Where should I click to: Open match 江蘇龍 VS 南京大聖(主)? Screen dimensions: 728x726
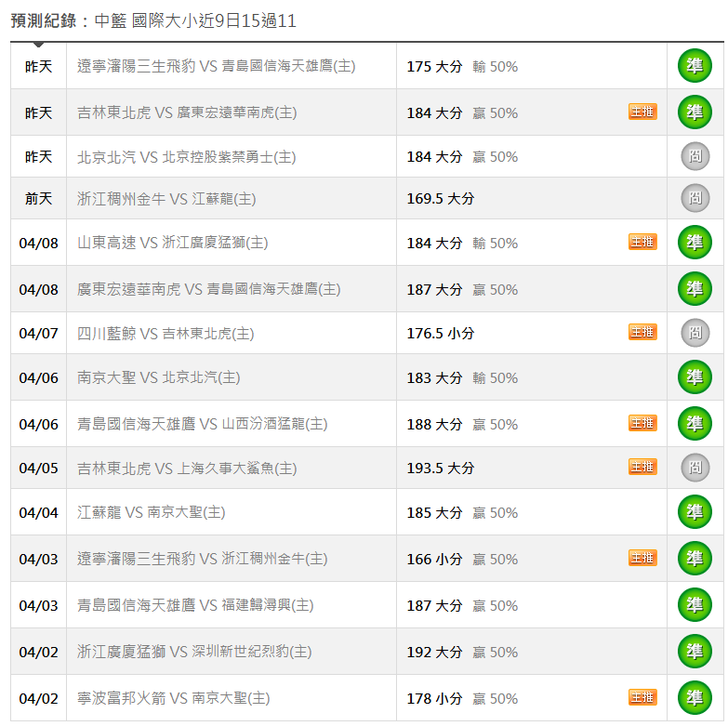tap(151, 512)
